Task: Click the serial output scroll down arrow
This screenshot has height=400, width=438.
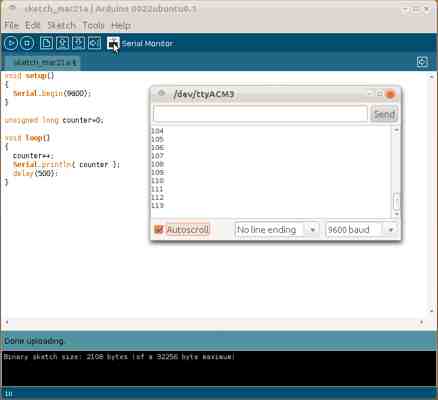Action: [396, 214]
